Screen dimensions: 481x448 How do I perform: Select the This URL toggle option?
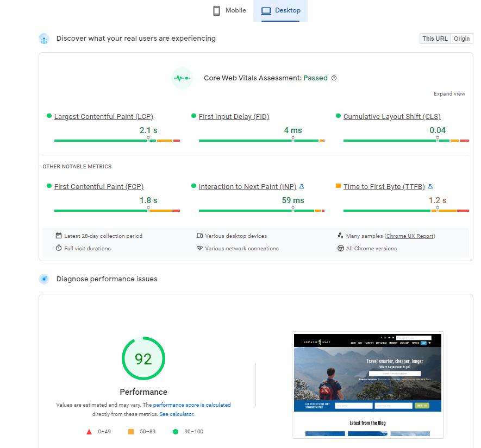pos(434,39)
